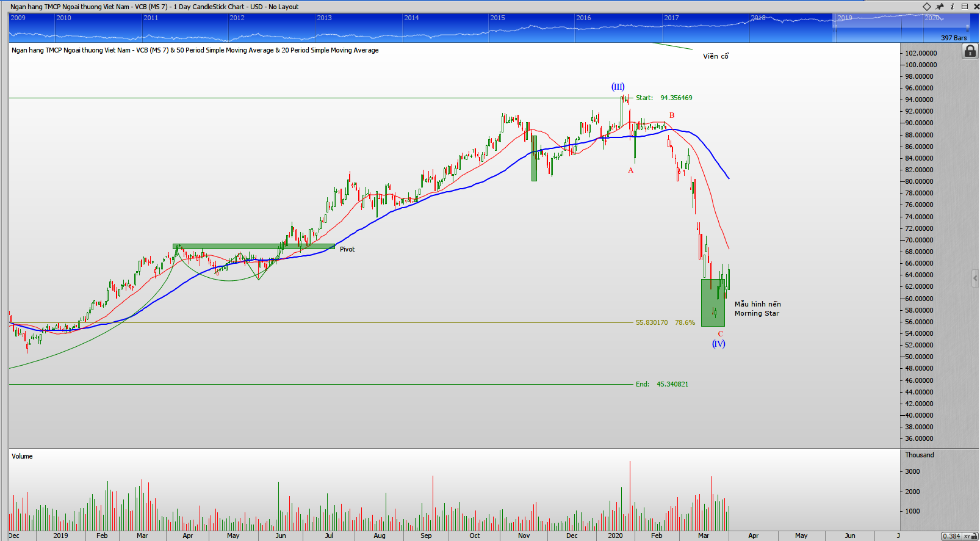Click the 0.384 scale ratio field
This screenshot has width=980, height=541.
[951, 536]
